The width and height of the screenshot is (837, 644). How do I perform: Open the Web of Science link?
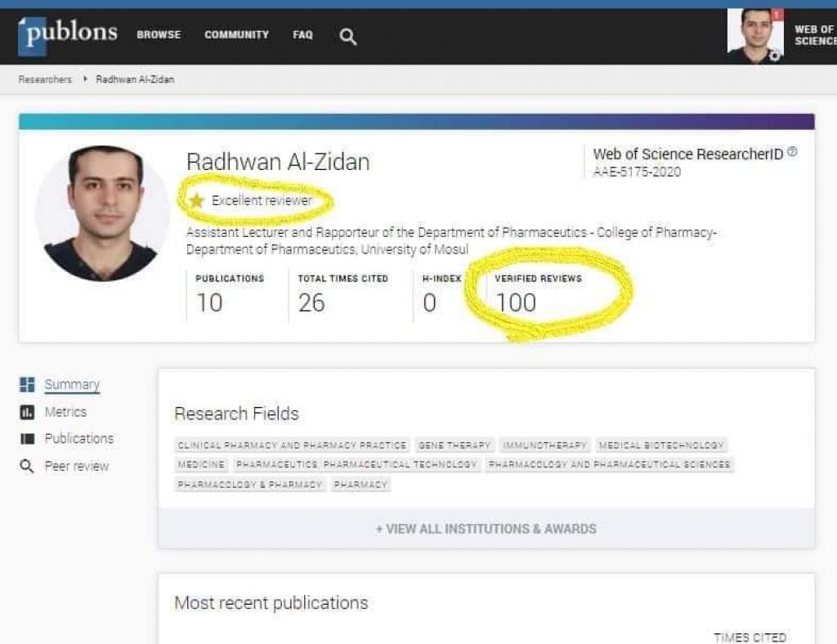(814, 35)
